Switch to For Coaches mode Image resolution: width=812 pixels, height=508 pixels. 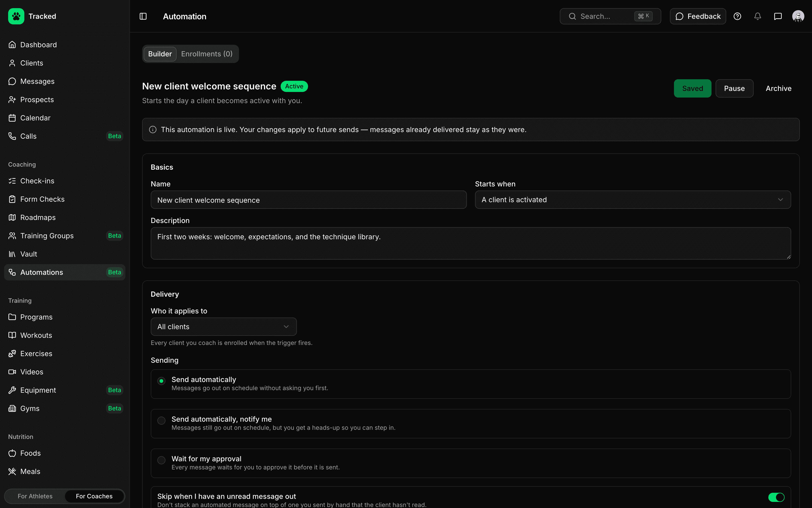click(x=94, y=496)
